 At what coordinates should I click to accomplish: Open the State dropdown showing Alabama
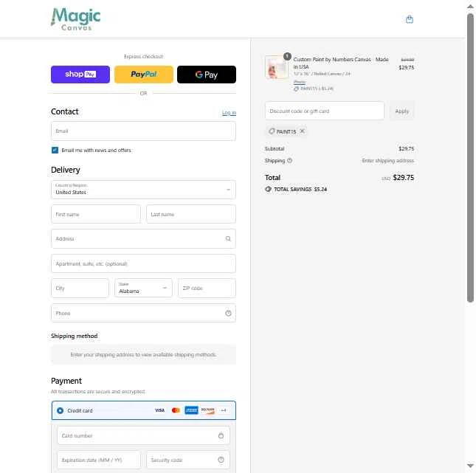pyautogui.click(x=143, y=288)
